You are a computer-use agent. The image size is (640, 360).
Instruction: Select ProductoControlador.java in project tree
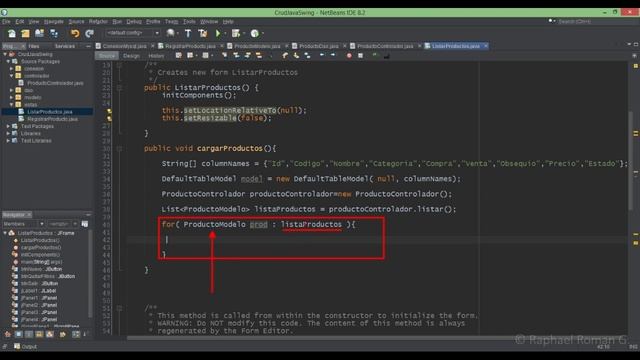(55, 83)
